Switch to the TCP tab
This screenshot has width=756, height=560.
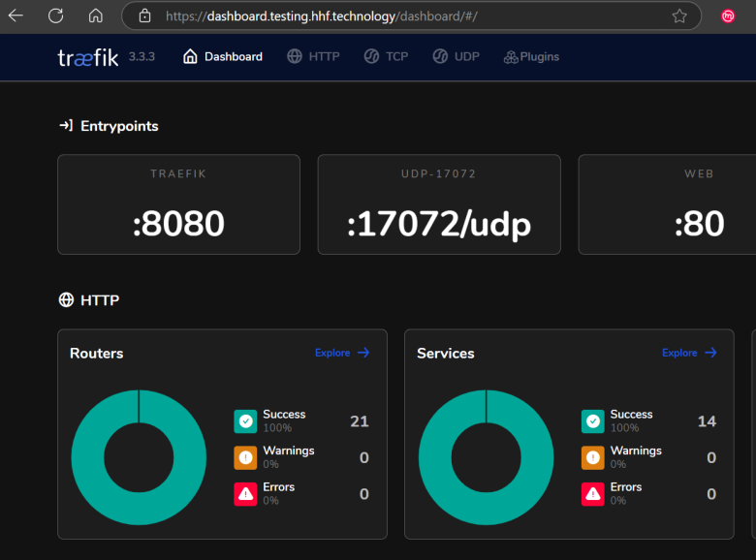pos(386,57)
